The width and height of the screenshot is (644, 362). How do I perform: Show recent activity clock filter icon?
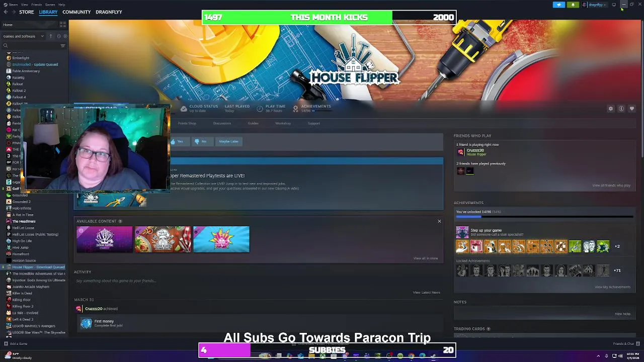(x=58, y=36)
